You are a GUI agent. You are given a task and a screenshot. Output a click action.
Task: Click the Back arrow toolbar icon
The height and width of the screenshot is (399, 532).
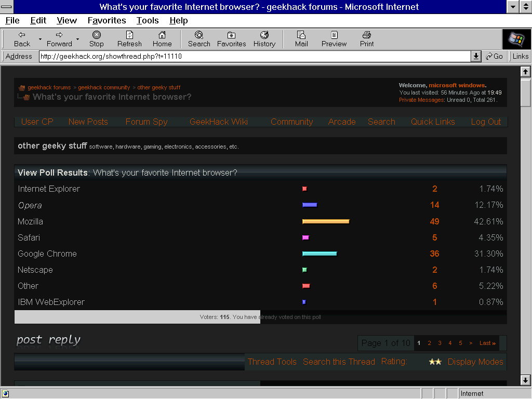point(22,35)
